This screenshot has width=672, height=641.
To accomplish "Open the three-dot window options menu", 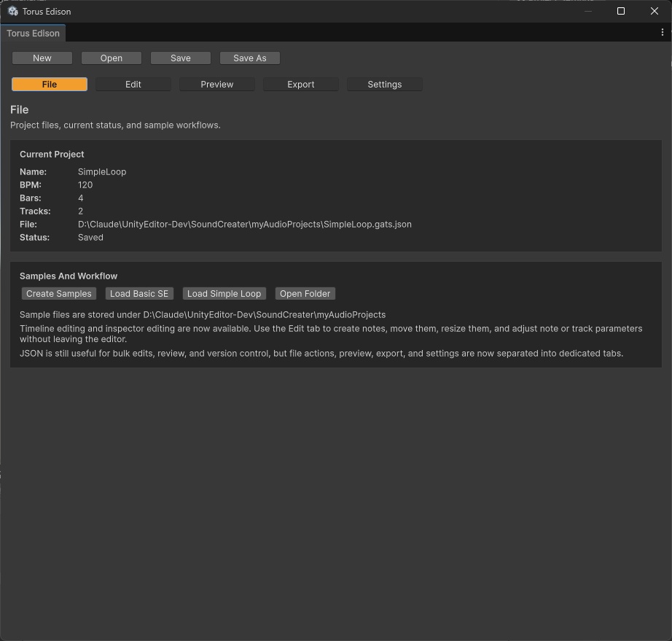I will click(662, 32).
